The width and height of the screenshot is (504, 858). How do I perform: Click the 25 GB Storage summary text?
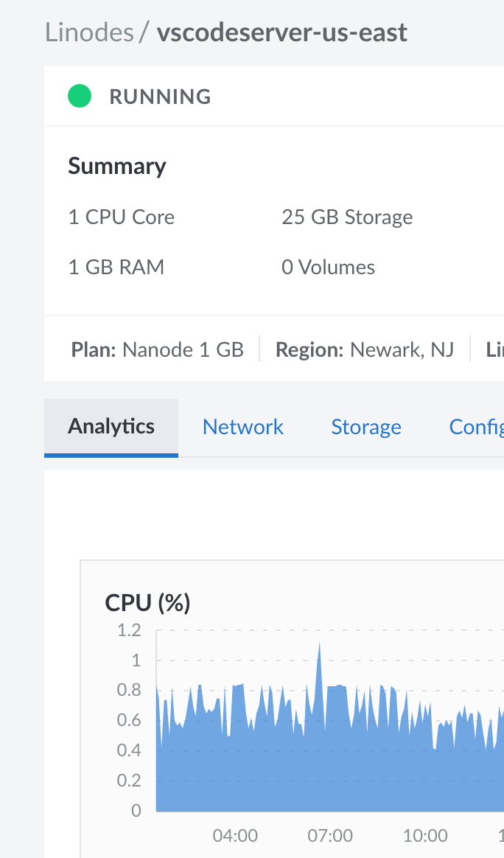tap(347, 217)
